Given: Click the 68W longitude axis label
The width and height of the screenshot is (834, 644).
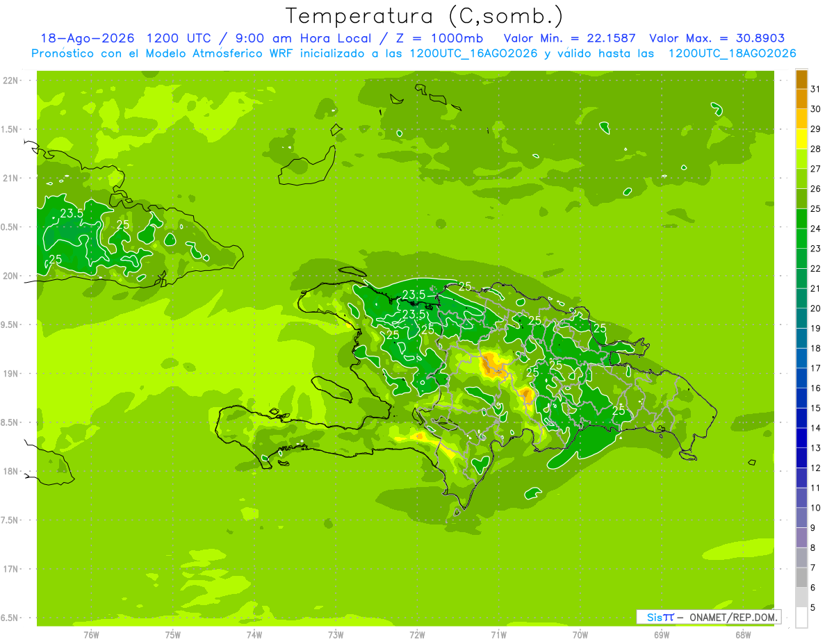Looking at the screenshot, I should click(x=742, y=635).
